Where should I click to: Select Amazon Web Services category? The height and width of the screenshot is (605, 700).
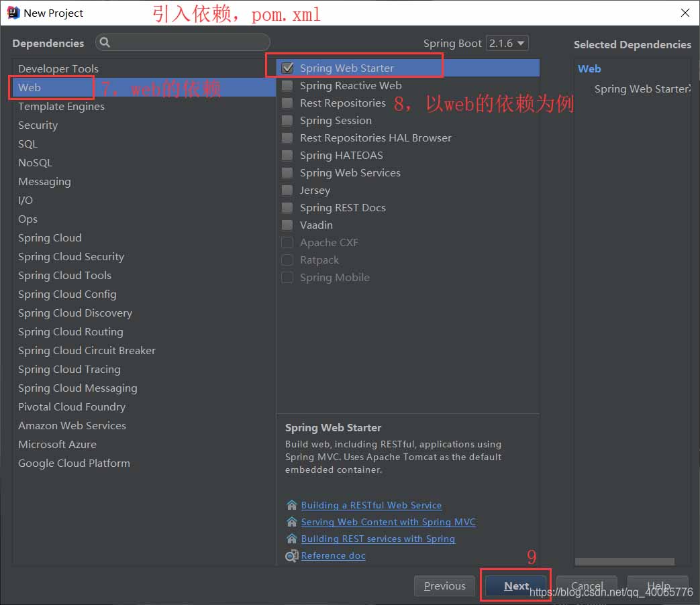(144, 425)
